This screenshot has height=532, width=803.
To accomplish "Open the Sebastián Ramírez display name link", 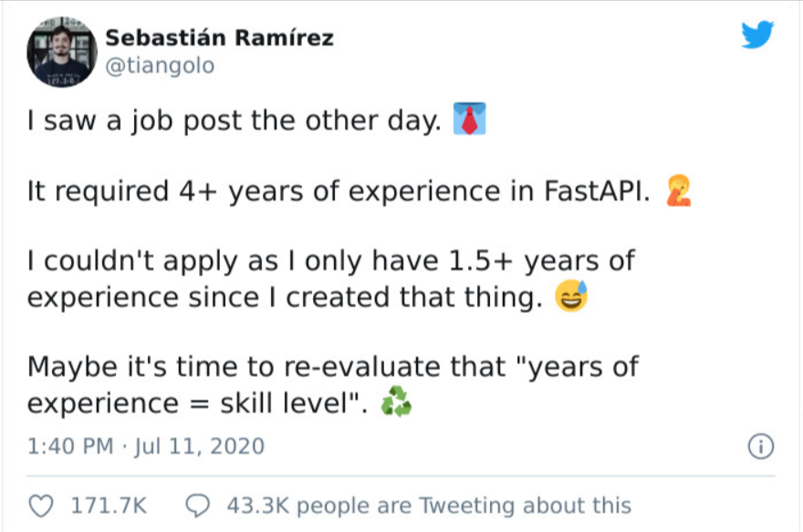I will [219, 38].
